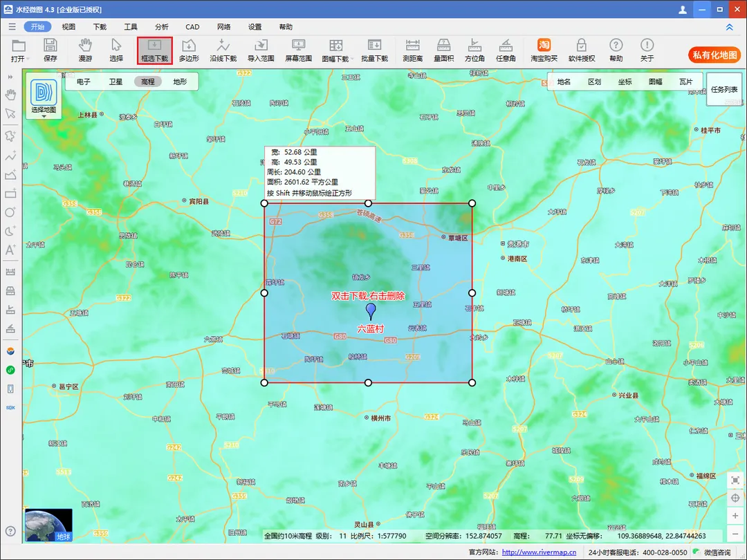This screenshot has width=747, height=560.
Task: Open the 网络 ribbon tab
Action: [x=223, y=27]
